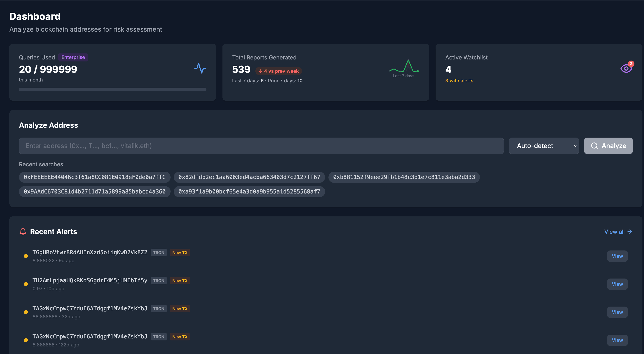
Task: Click the 3 with alerts text
Action: tap(459, 81)
